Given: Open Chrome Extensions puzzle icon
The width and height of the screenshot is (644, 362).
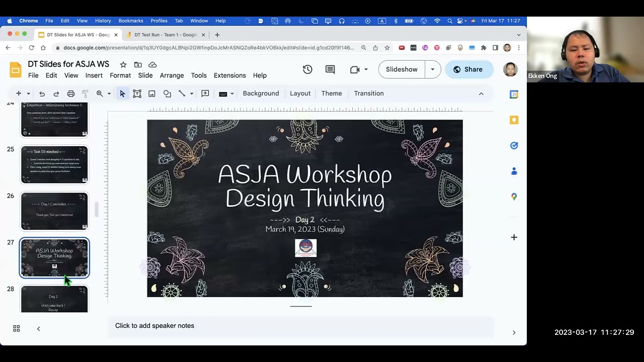Looking at the screenshot, I should click(x=484, y=48).
